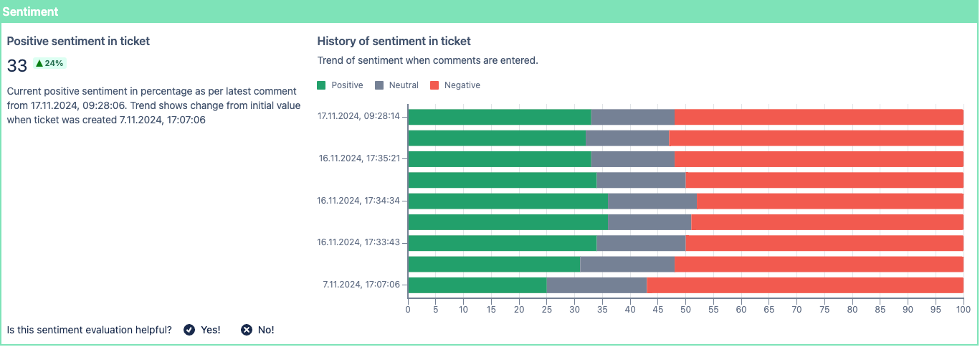Click red segment of the 7.11.2024 17:07:06 bar
This screenshot has width=980, height=347.
tap(804, 285)
